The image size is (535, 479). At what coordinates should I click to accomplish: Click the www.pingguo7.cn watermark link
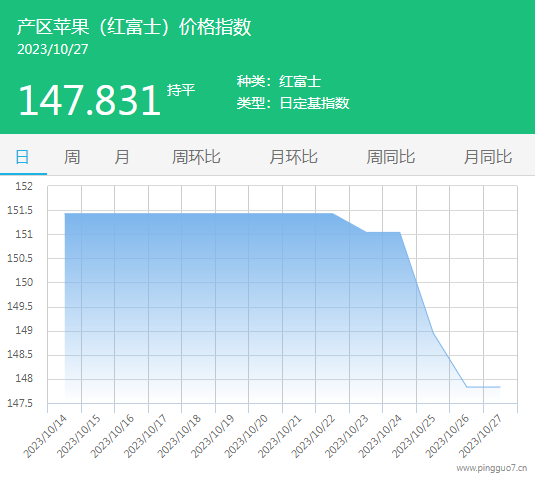pyautogui.click(x=492, y=468)
